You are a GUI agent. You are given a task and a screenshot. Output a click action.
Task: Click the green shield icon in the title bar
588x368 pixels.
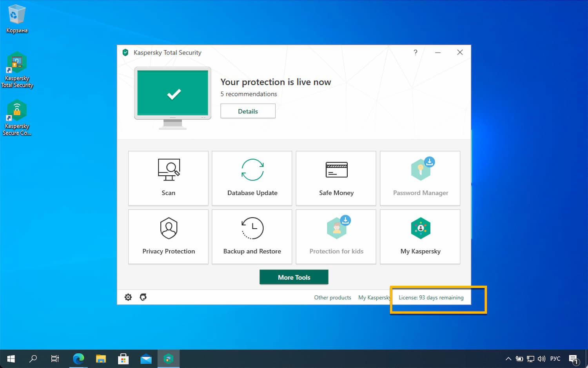pyautogui.click(x=125, y=52)
